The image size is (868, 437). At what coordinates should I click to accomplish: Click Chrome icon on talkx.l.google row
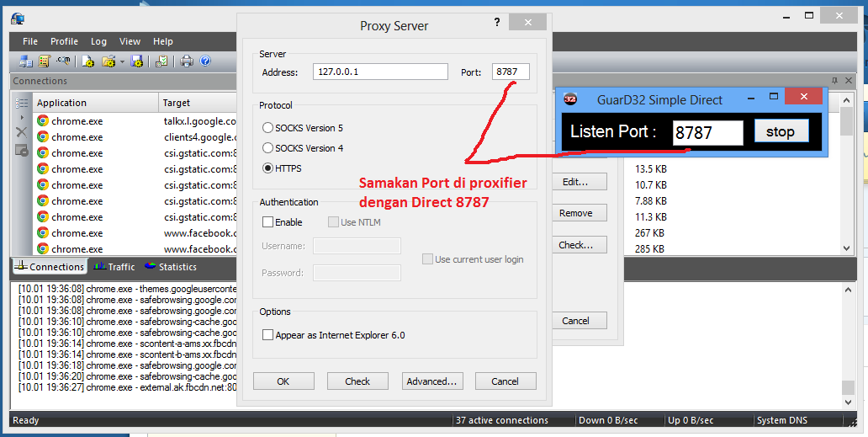[43, 120]
